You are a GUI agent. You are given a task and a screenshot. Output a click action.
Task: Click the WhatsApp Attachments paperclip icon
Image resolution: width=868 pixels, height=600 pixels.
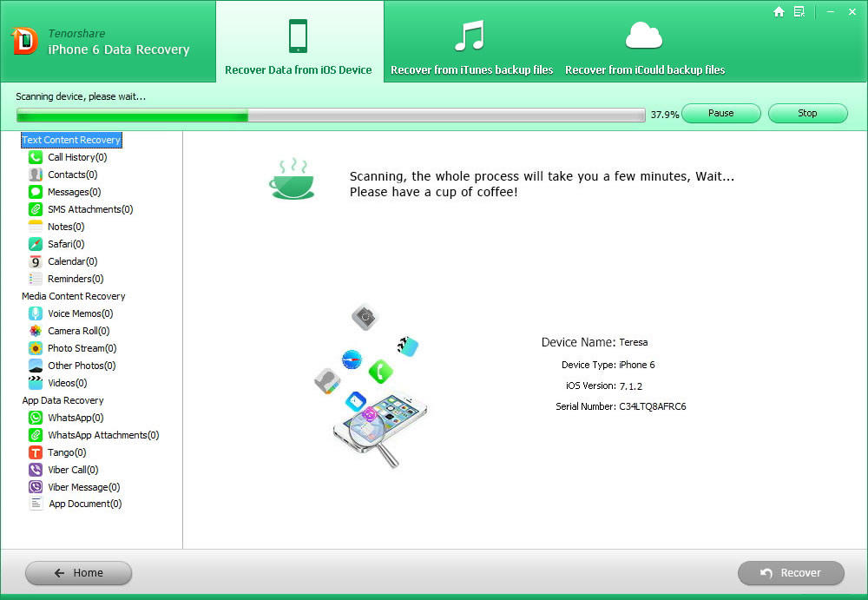[x=36, y=435]
